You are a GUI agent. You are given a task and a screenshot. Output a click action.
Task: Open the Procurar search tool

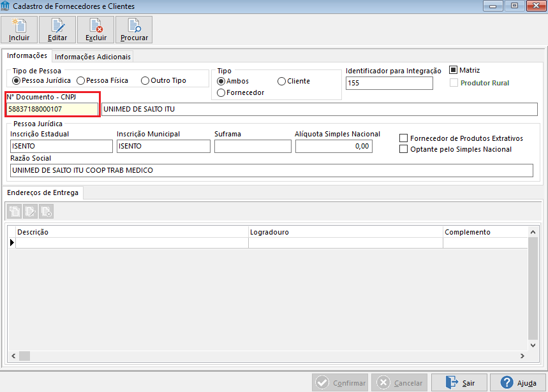click(x=134, y=30)
